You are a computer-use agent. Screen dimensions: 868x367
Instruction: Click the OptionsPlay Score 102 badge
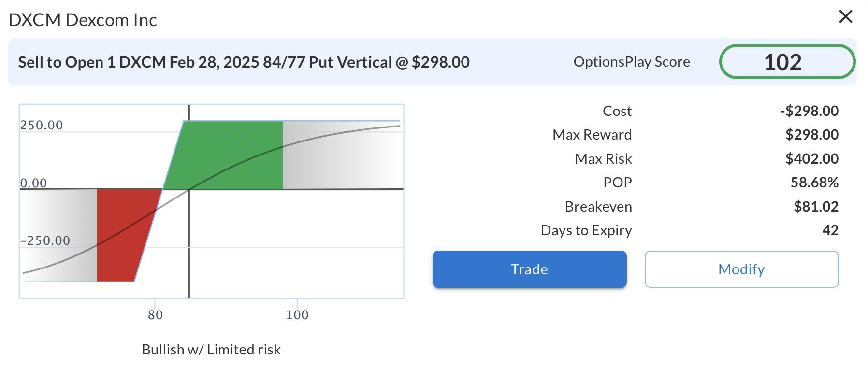[787, 62]
